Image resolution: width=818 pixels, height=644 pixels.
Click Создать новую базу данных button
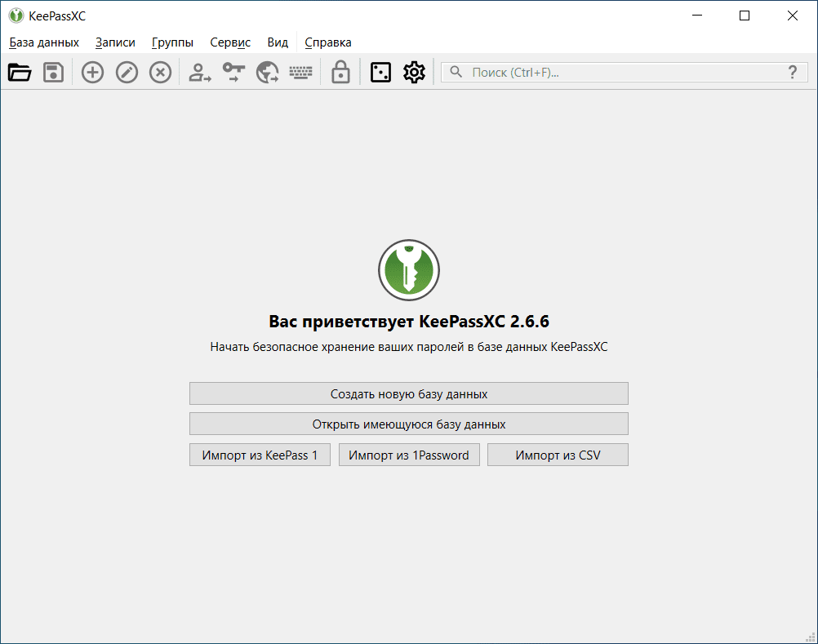click(x=409, y=393)
